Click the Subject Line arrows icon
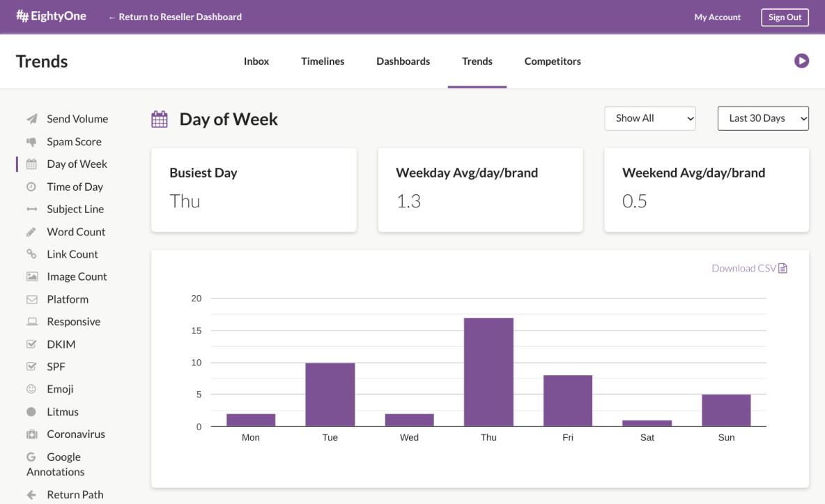 tap(31, 209)
